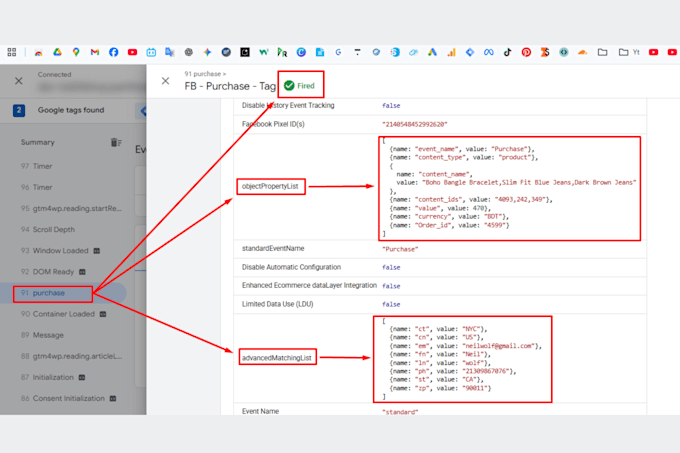This screenshot has height=453, width=680.
Task: Click the standardEventName property name
Action: pyautogui.click(x=273, y=248)
